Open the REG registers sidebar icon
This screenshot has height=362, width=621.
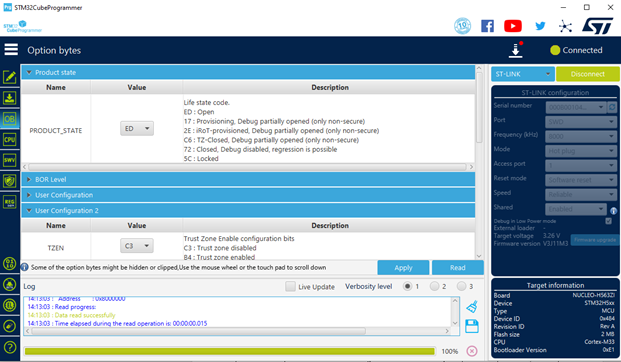click(x=10, y=202)
